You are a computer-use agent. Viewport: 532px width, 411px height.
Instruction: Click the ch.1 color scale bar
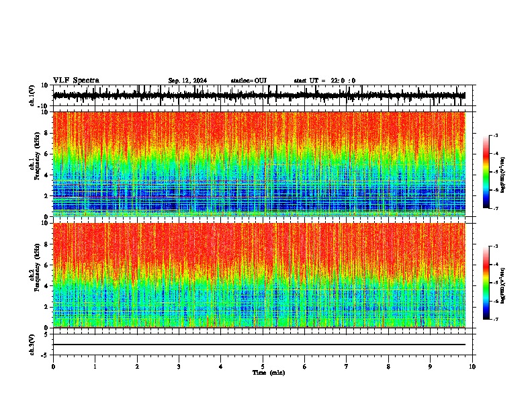486,172
